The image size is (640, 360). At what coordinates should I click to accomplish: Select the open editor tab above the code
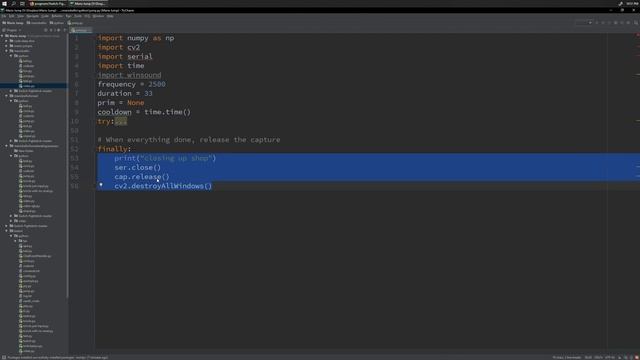click(x=81, y=30)
